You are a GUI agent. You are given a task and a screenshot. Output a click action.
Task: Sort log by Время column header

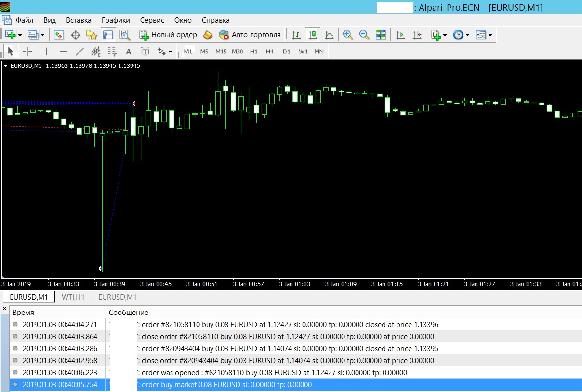tap(58, 313)
